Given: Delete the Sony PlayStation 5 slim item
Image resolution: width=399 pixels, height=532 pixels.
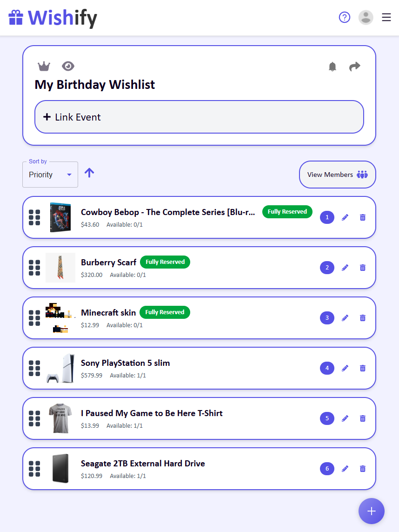Looking at the screenshot, I should tap(363, 368).
